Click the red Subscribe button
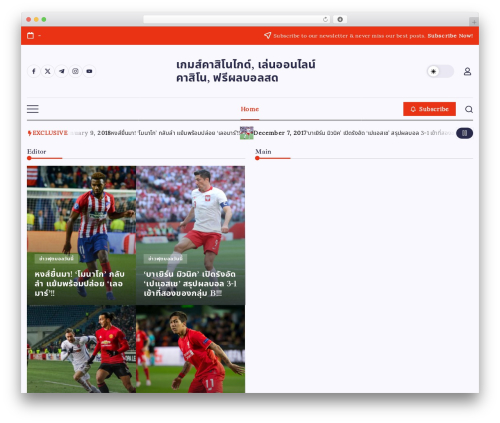The height and width of the screenshot is (423, 500). [x=429, y=109]
